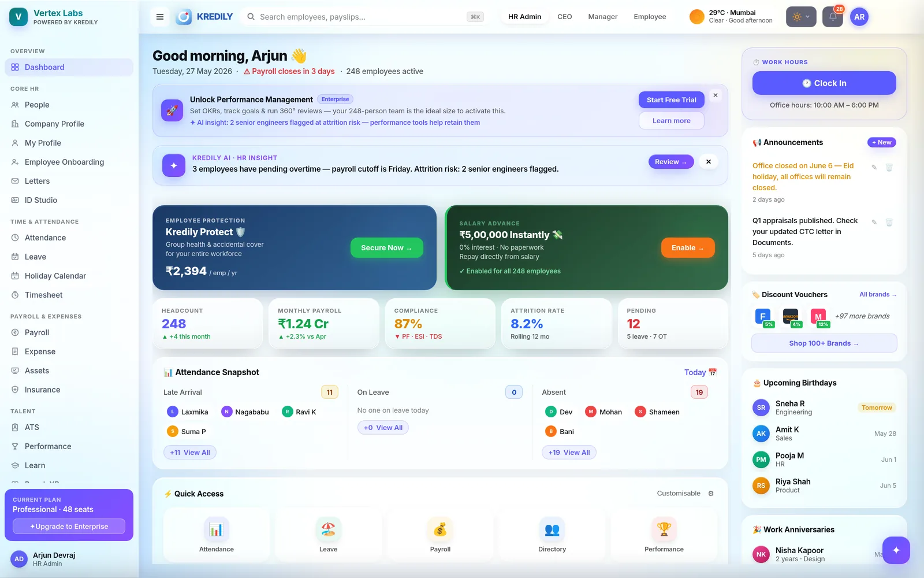Viewport: 924px width, 578px height.
Task: Click Shop 100+ Brands button
Action: click(824, 343)
